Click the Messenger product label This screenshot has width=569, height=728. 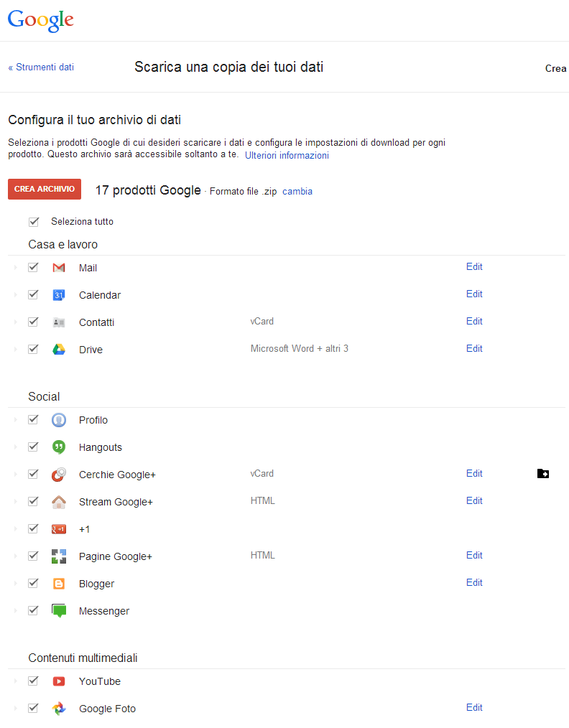click(104, 611)
